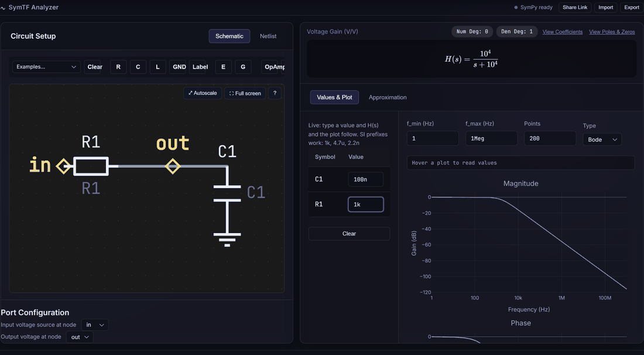Add a resistor with the R button

click(x=118, y=67)
